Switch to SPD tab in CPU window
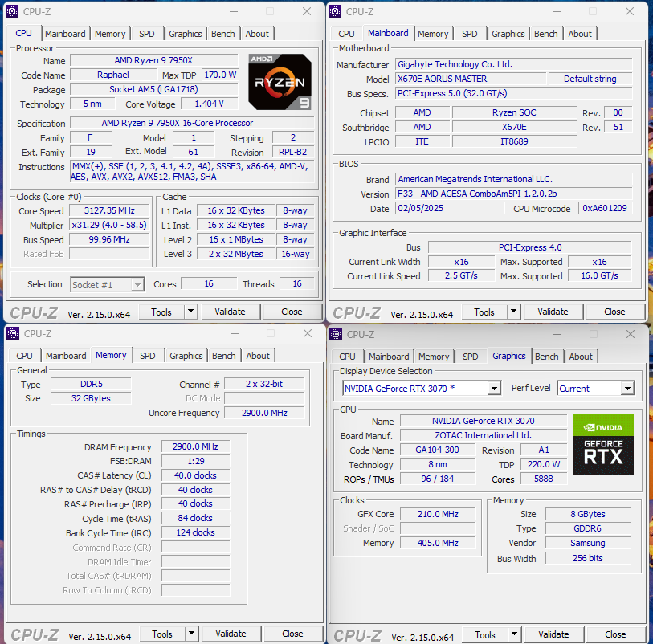The height and width of the screenshot is (644, 653). pos(147,34)
